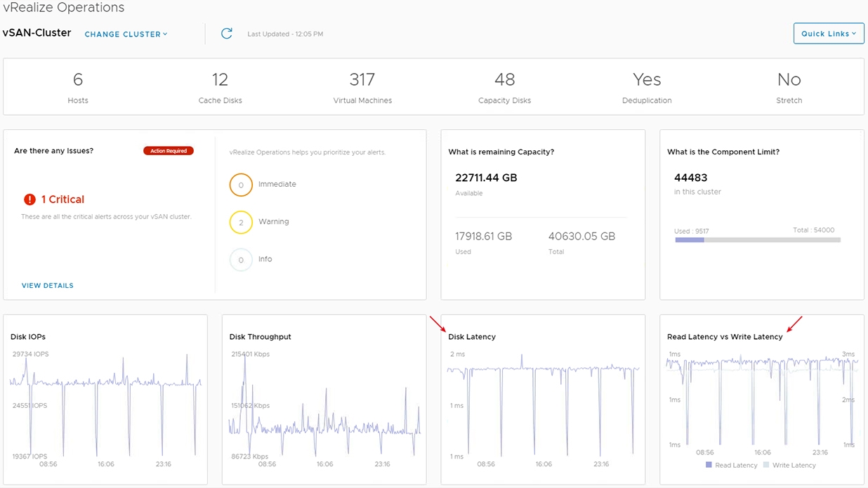
Task: Click the Write Latency legend swatch
Action: pos(766,465)
